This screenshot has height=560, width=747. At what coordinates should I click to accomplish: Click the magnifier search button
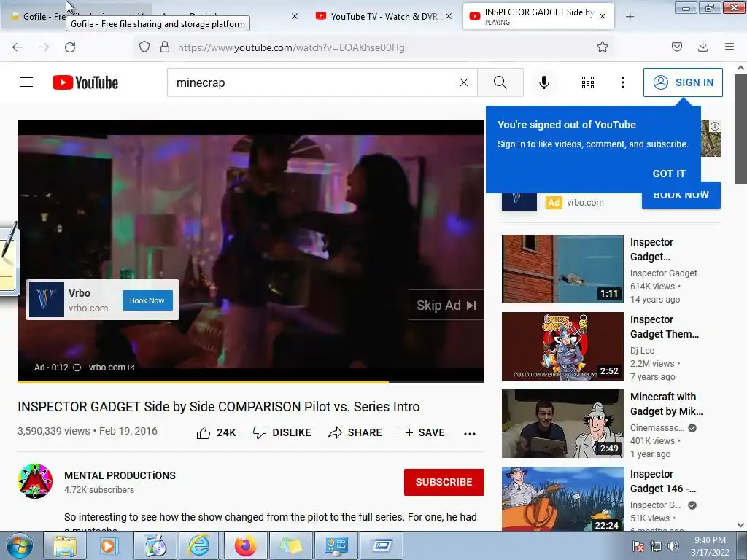[x=500, y=82]
